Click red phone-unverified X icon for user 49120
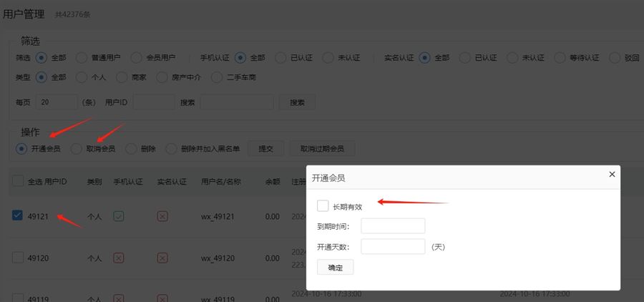Viewport: 644px width, 302px height. coord(119,258)
